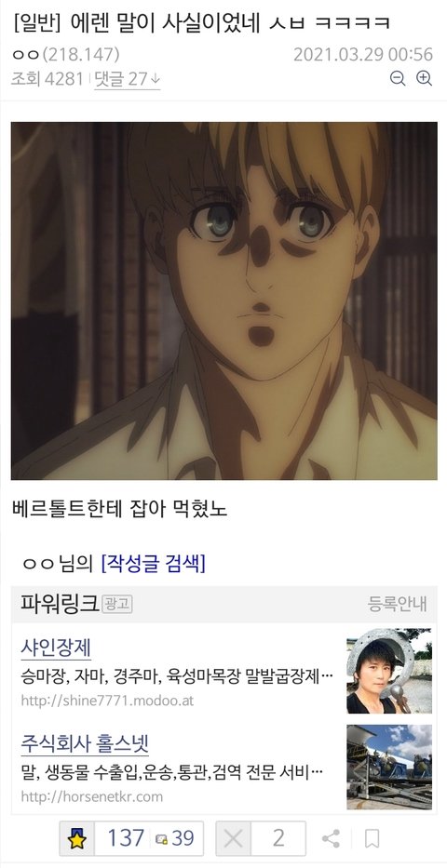Jump to comments via 댓글 27
Image resolution: width=447 pixels, height=868 pixels.
(128, 79)
